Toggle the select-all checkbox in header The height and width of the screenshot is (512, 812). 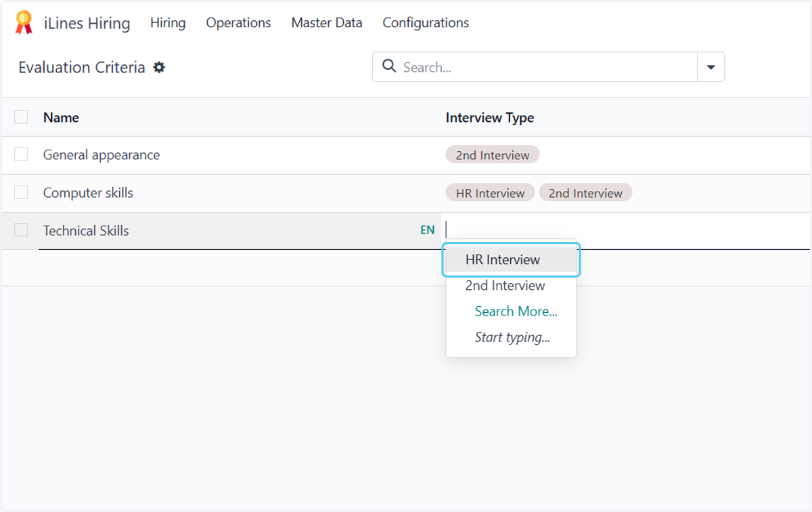click(x=21, y=117)
